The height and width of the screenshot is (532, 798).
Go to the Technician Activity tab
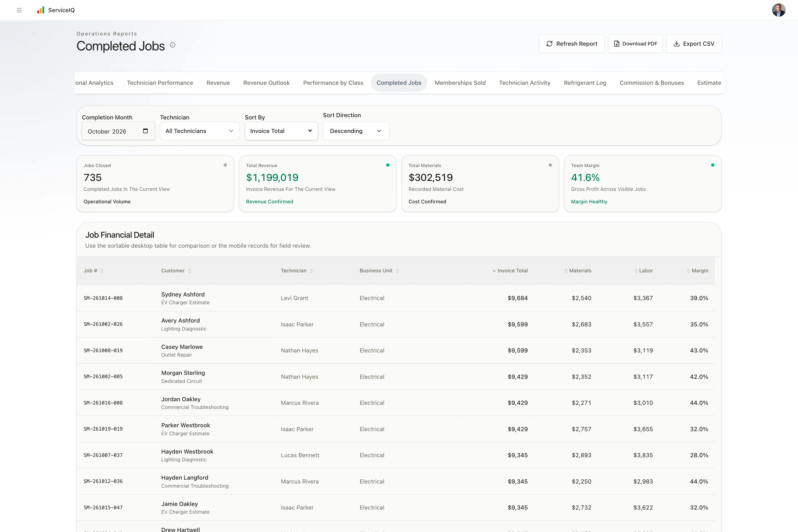tap(525, 83)
